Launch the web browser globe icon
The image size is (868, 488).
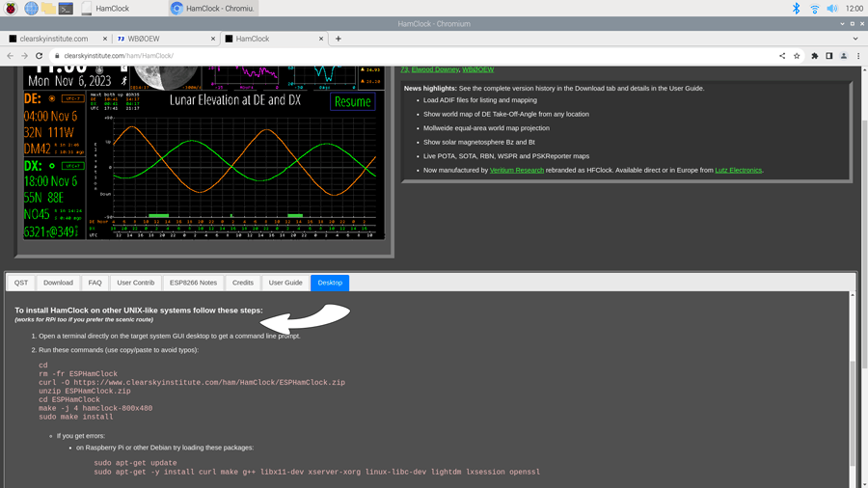pyautogui.click(x=31, y=9)
